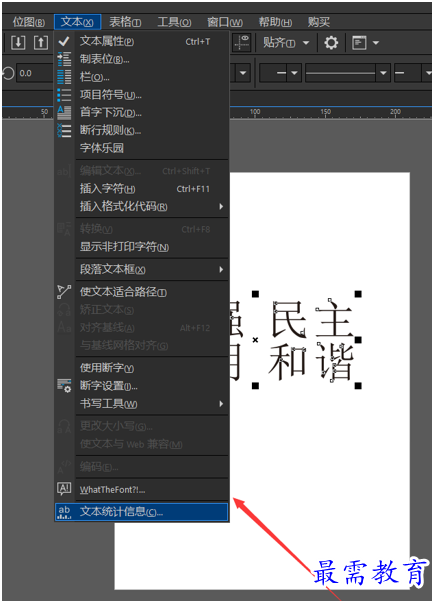Open the 购买 (Buy) menu
Viewport: 435px width, 604px height.
click(319, 22)
